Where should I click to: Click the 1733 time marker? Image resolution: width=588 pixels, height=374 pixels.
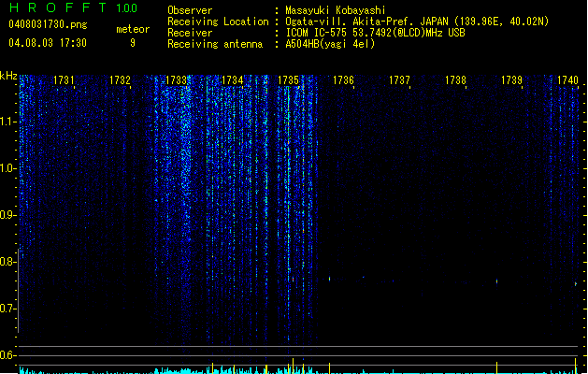pos(176,80)
